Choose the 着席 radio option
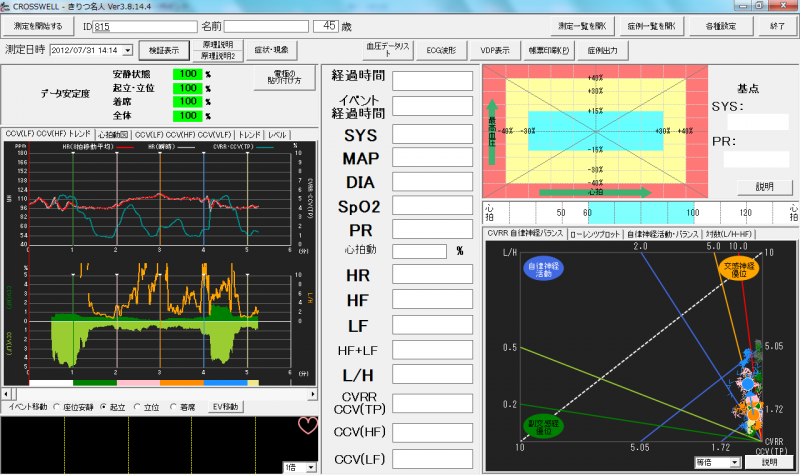800x475 pixels. pos(175,407)
